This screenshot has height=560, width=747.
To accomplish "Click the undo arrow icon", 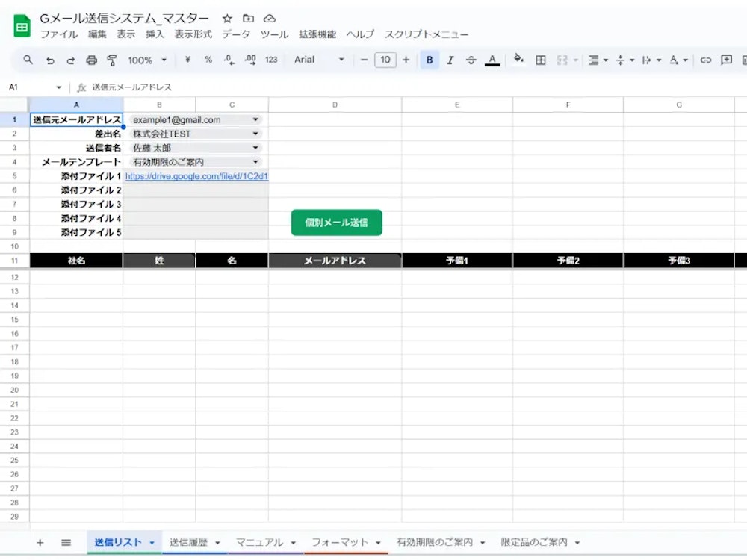I will pos(50,60).
